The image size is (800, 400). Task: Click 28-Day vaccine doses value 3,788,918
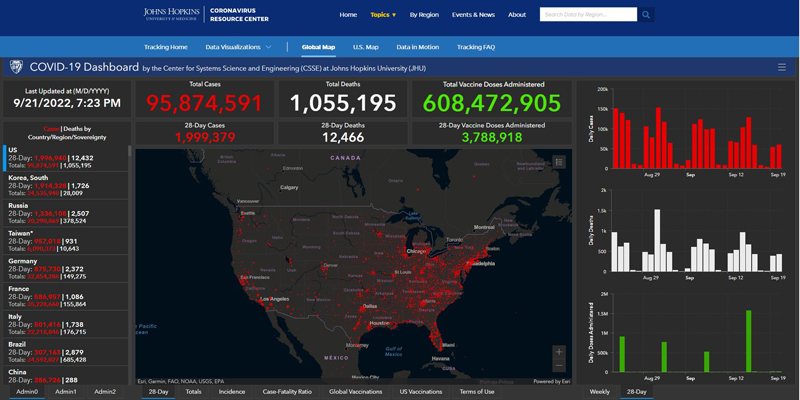[x=492, y=137]
